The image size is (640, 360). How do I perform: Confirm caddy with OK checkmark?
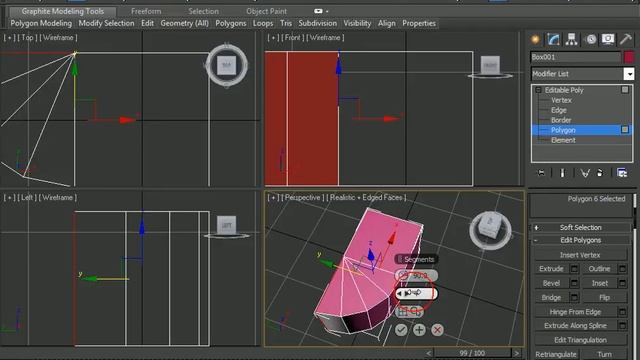pos(401,330)
